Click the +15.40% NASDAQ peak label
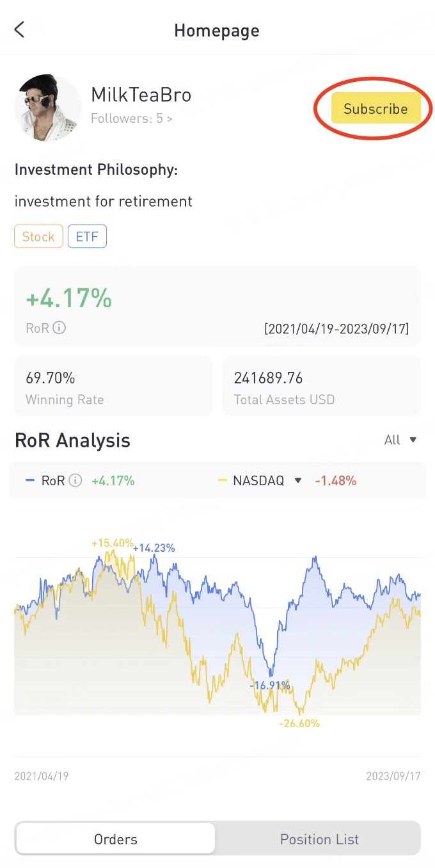 click(111, 543)
